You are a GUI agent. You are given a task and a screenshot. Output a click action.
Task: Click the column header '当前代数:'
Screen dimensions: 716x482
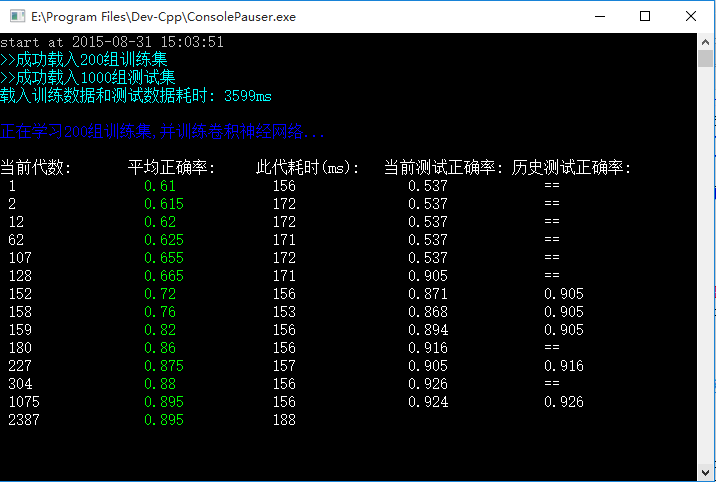tap(36, 168)
